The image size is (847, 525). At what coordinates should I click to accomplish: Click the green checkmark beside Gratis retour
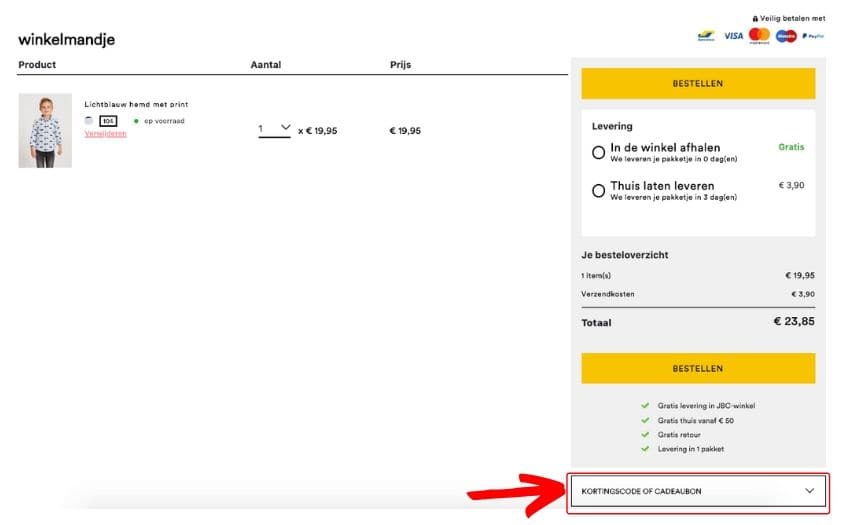point(645,435)
